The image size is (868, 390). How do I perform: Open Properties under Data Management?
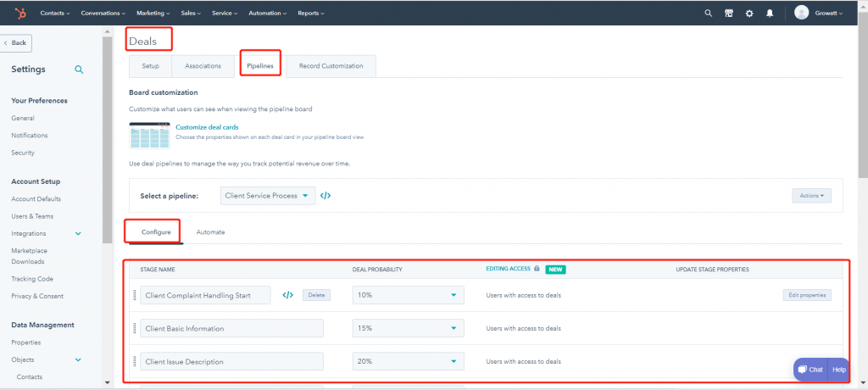pos(26,343)
